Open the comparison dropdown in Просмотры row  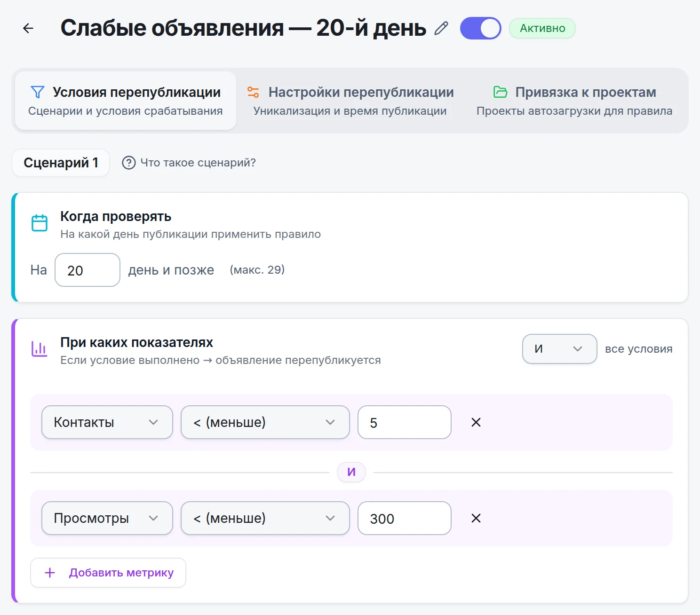tap(265, 518)
